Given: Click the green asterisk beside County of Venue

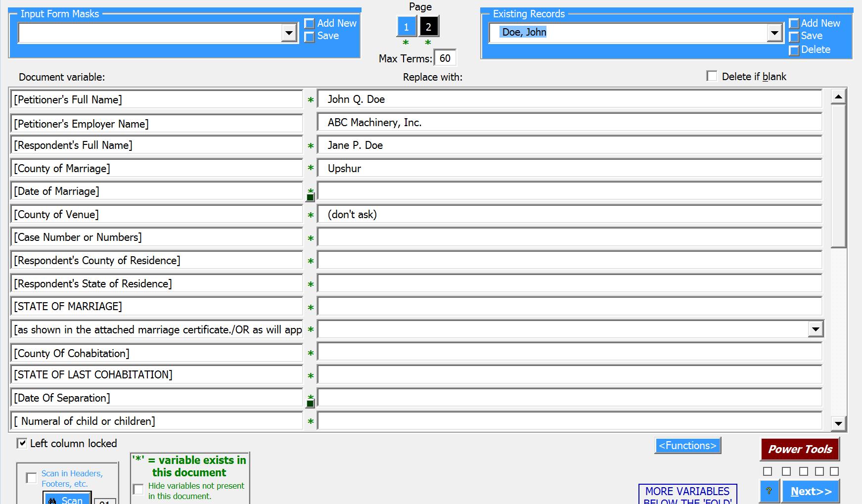Looking at the screenshot, I should point(311,215).
